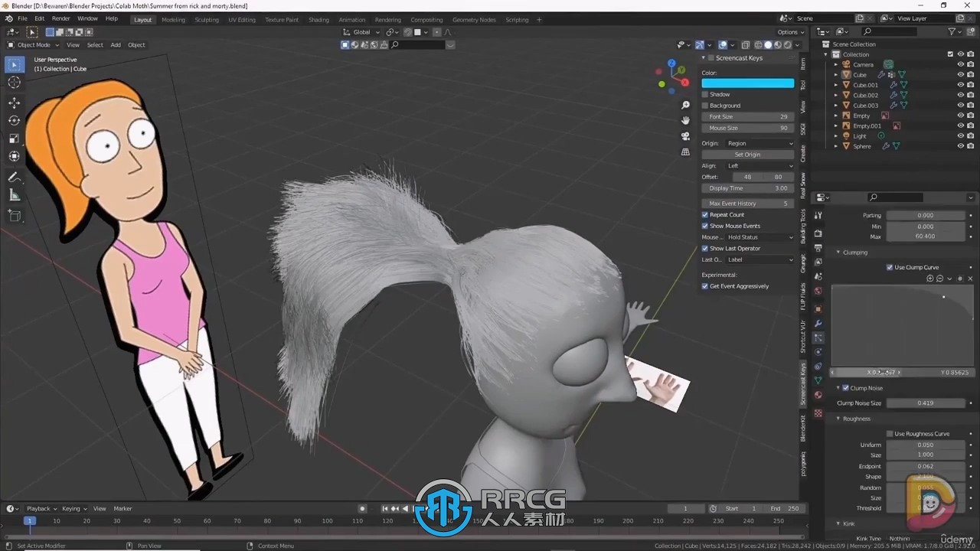Open the Marker menu in timeline
980x551 pixels.
pos(122,508)
